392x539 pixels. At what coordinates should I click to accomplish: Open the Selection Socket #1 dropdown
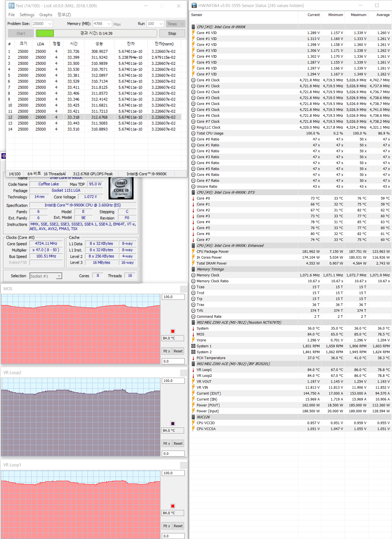click(x=46, y=276)
